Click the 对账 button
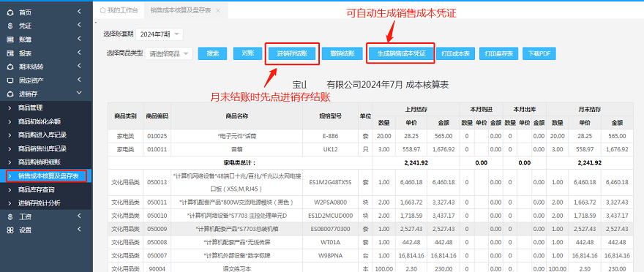The width and height of the screenshot is (644, 272). tap(247, 53)
